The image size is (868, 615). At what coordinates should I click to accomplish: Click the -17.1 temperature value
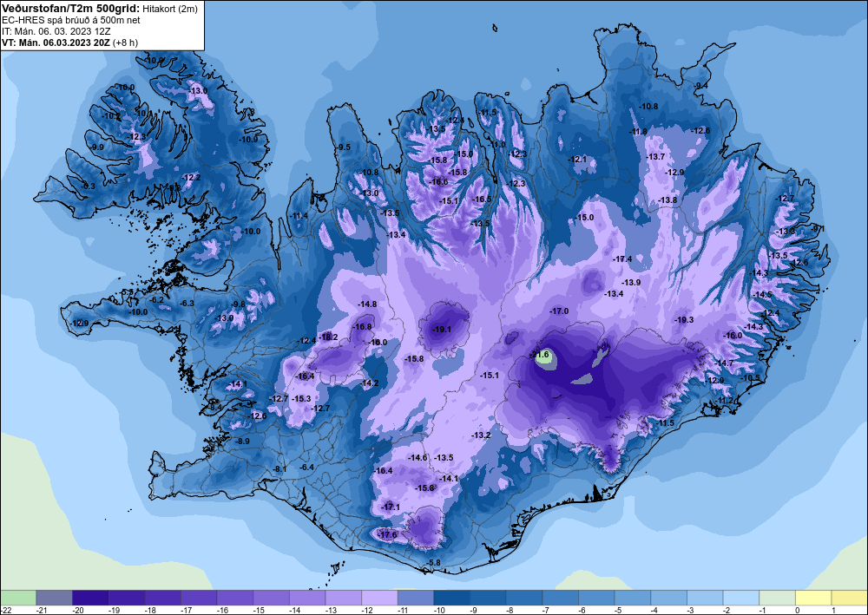click(391, 507)
